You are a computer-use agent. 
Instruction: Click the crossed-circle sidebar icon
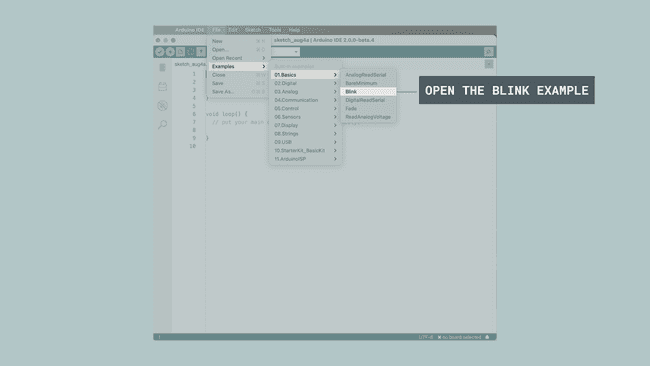pyautogui.click(x=162, y=106)
